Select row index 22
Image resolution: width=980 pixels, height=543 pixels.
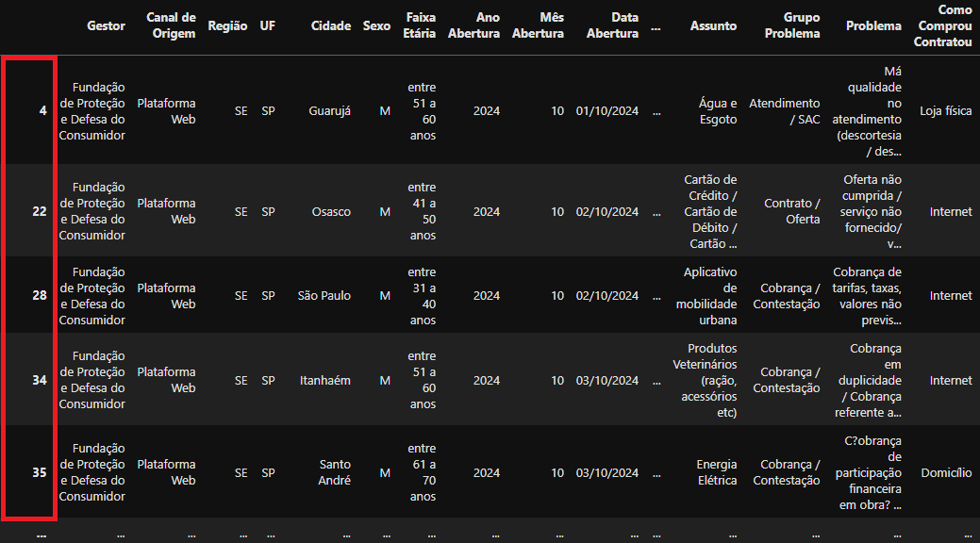[x=40, y=211]
